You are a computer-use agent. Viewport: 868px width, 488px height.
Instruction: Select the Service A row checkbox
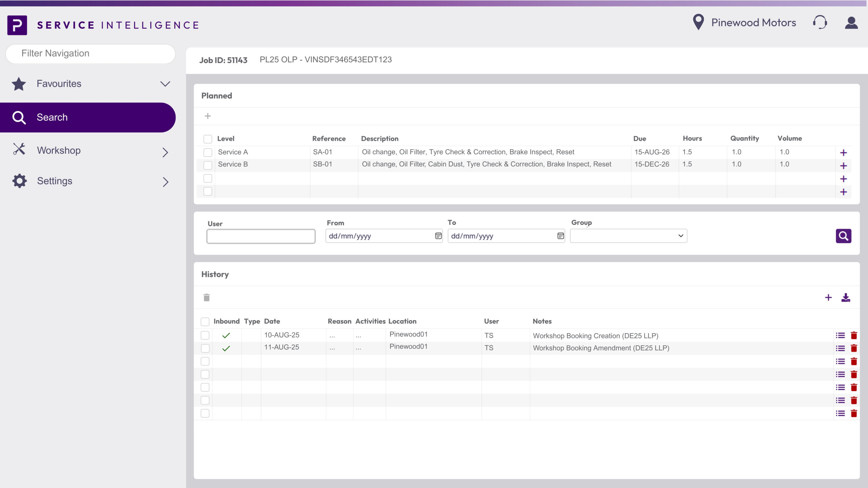[x=208, y=152]
